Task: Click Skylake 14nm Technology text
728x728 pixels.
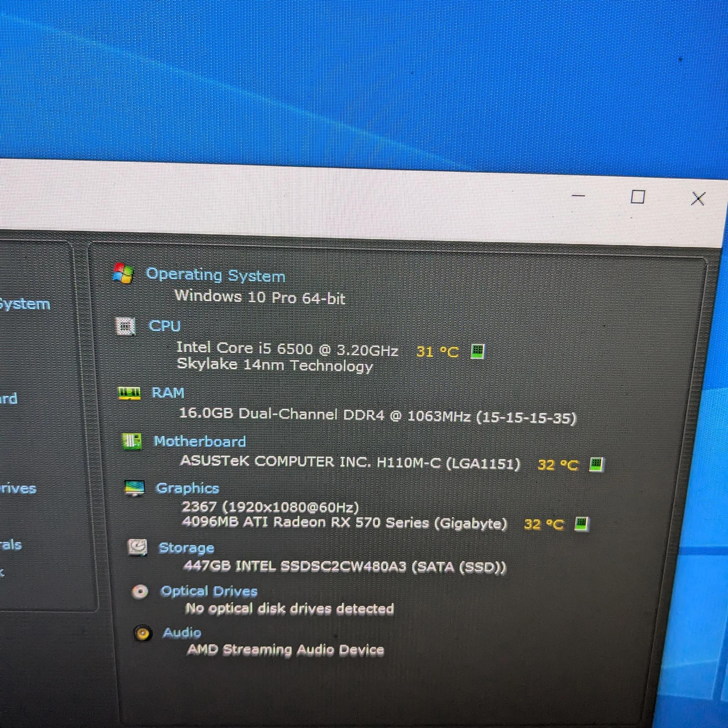Action: pos(275,365)
